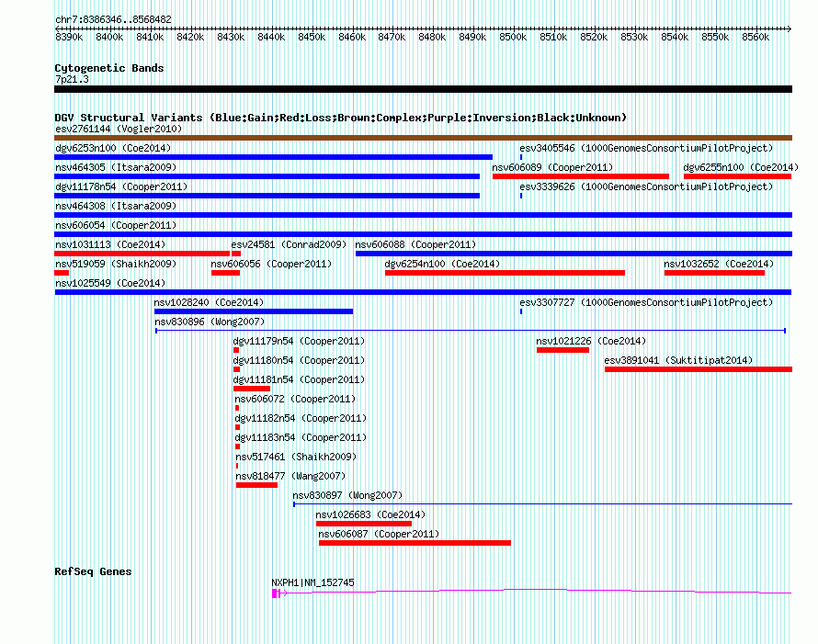Click nsv1025549 (Coe2014) label
The width and height of the screenshot is (818, 644).
110,283
